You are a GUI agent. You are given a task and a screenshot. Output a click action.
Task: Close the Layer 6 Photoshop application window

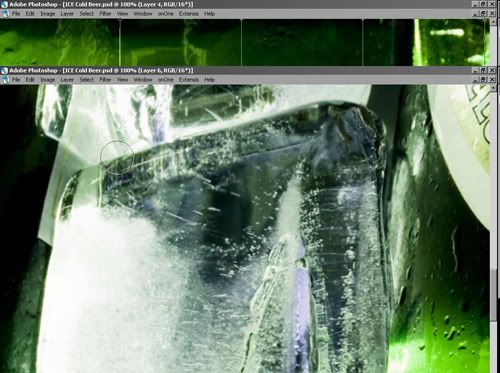(x=492, y=70)
